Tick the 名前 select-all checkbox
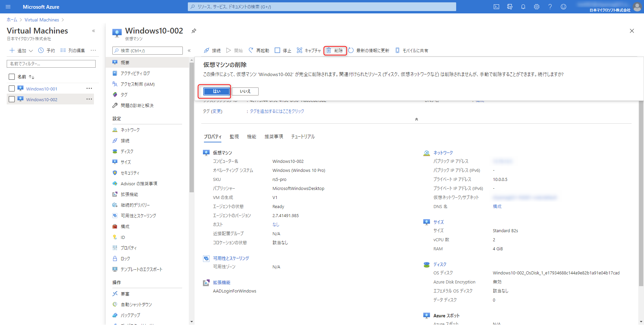Viewport: 644px width, 325px height. coord(12,77)
